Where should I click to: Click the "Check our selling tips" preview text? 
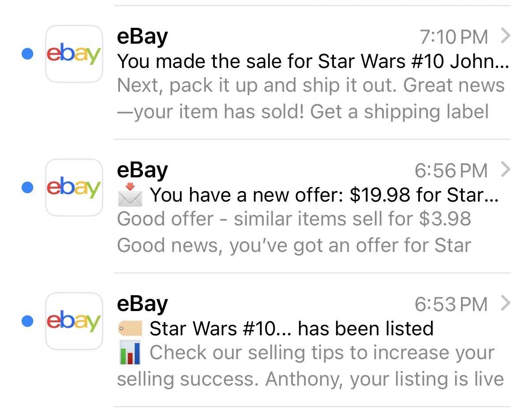[x=322, y=353]
